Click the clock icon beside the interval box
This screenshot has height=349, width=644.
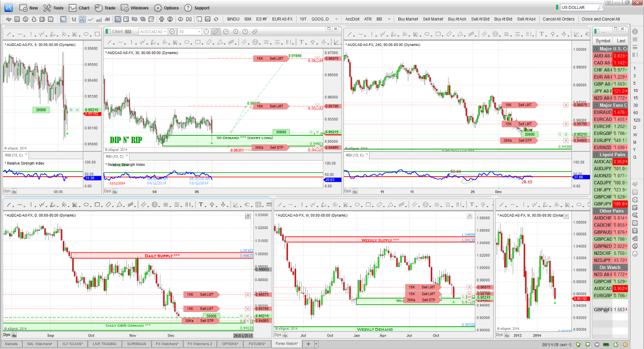[x=207, y=31]
